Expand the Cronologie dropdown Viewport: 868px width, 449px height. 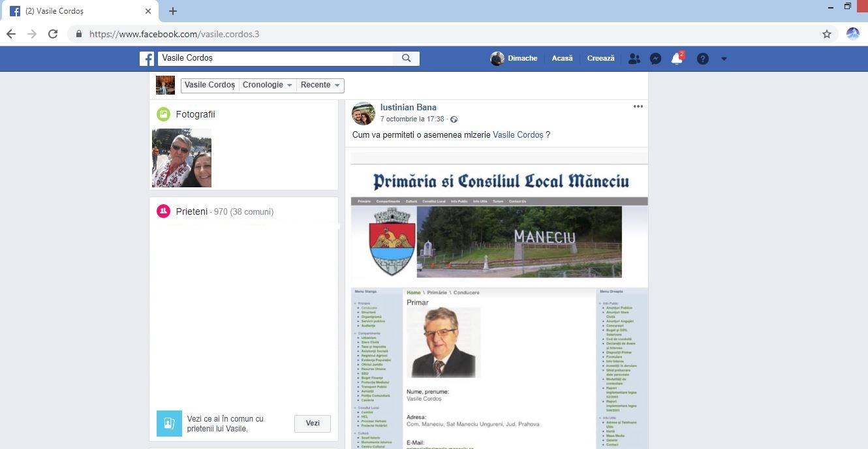[267, 85]
